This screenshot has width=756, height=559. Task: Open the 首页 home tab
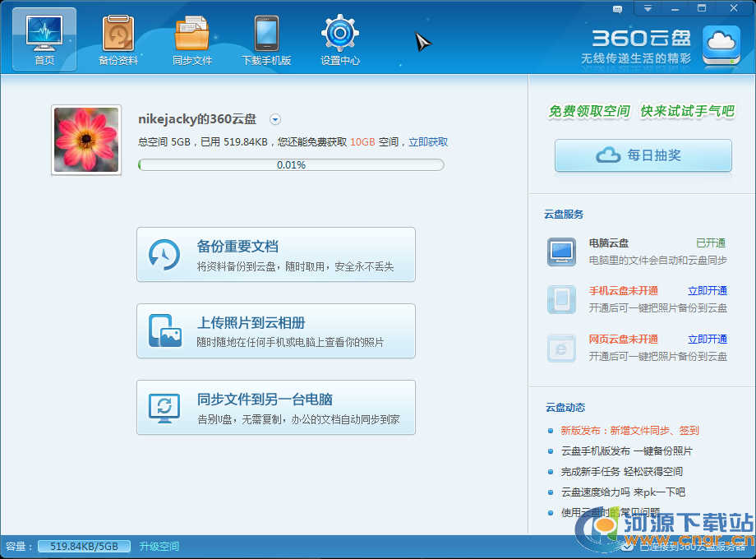[44, 39]
